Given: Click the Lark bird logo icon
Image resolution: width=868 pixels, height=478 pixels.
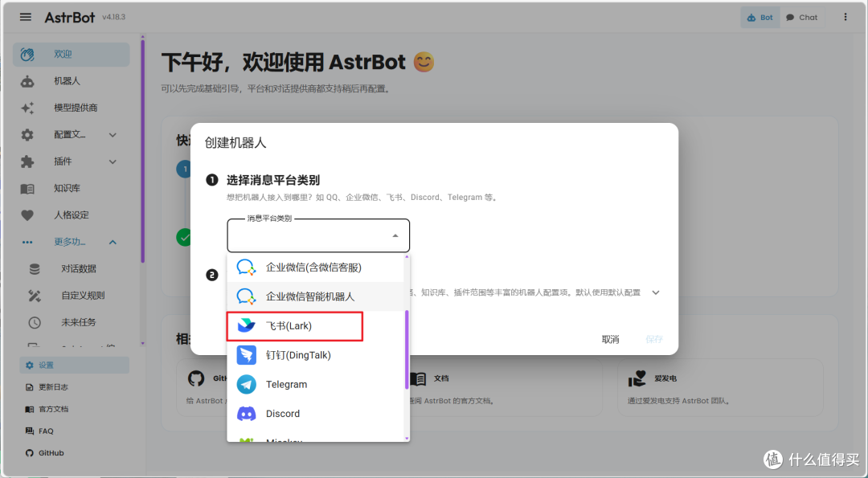Looking at the screenshot, I should (247, 326).
